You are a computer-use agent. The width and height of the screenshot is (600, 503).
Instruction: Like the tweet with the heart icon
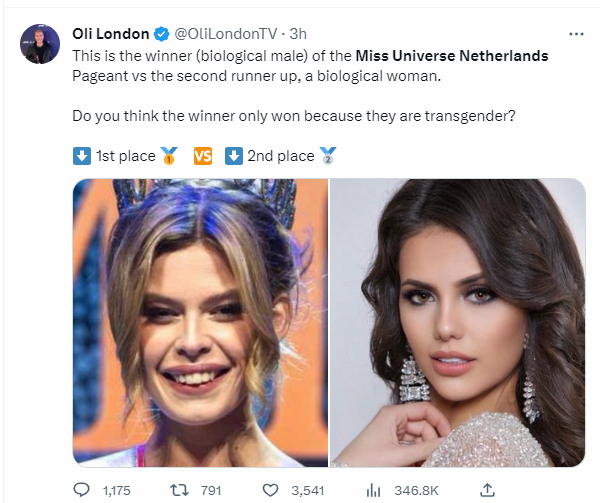click(x=270, y=489)
